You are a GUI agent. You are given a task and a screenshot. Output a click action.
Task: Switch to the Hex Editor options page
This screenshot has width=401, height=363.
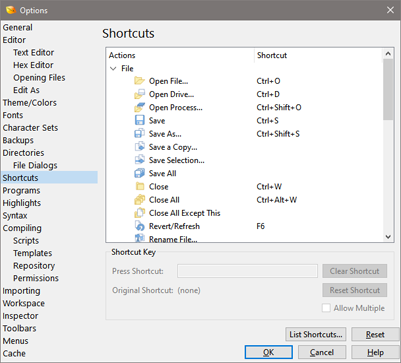click(33, 65)
